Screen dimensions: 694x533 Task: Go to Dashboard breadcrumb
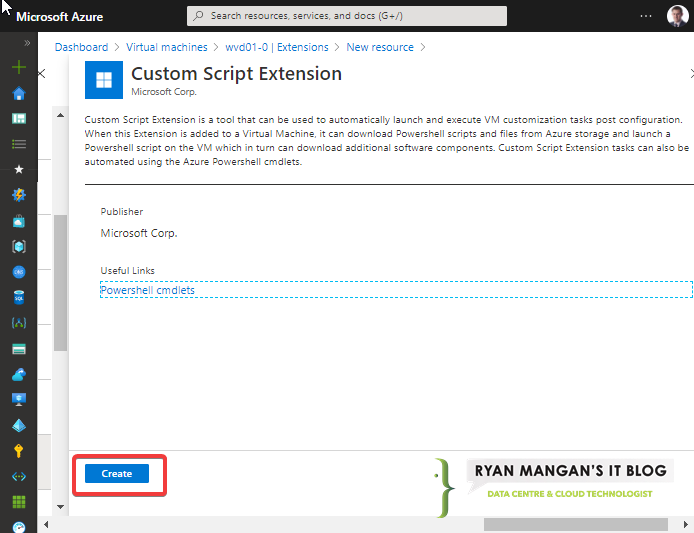81,47
